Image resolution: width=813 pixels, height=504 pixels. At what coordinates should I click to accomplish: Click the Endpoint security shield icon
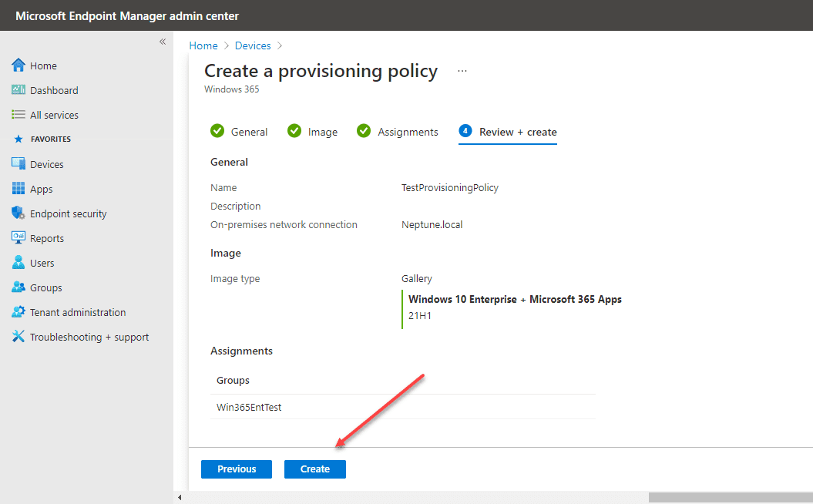coord(18,213)
